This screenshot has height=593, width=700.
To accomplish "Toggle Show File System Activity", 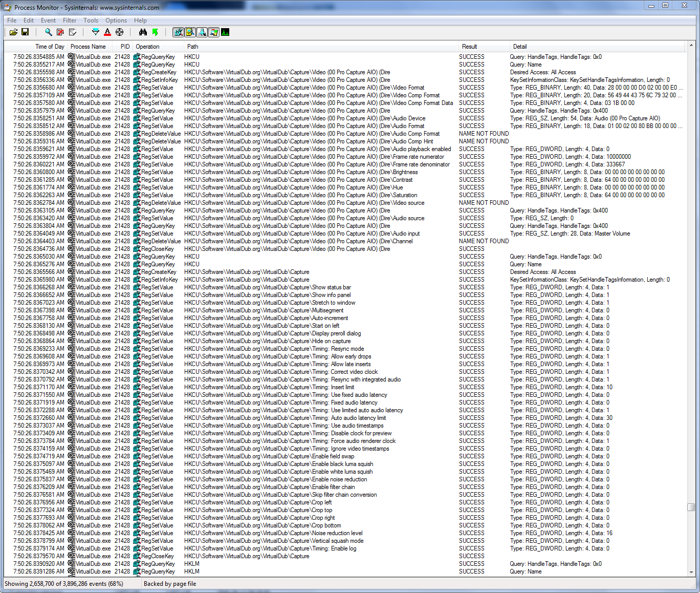I will (190, 32).
